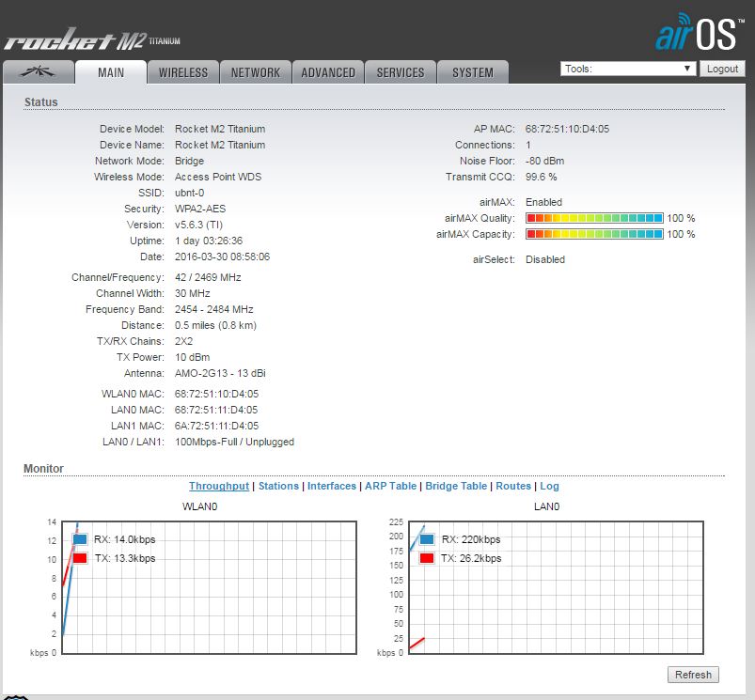
Task: Select the TX Power value 10 dBm
Action: click(x=192, y=357)
